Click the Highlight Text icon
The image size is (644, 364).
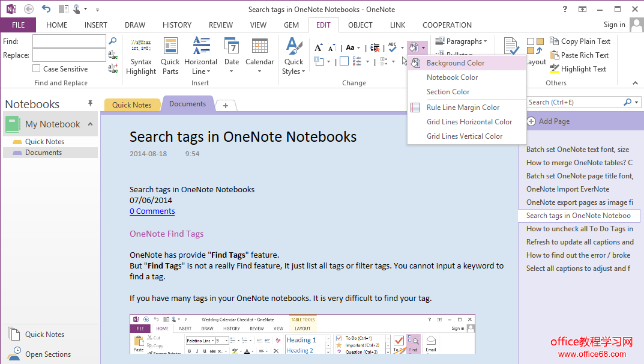point(555,69)
